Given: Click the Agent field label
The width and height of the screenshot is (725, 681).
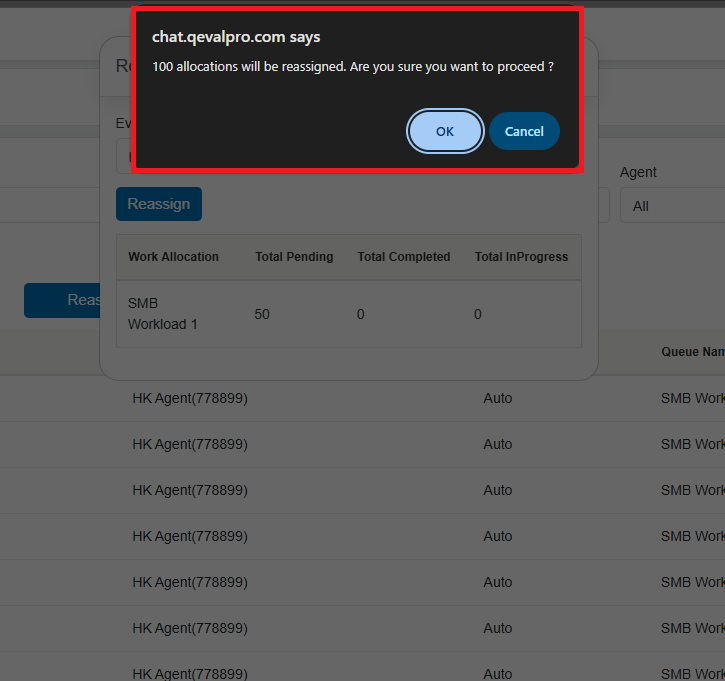Looking at the screenshot, I should pyautogui.click(x=638, y=172).
